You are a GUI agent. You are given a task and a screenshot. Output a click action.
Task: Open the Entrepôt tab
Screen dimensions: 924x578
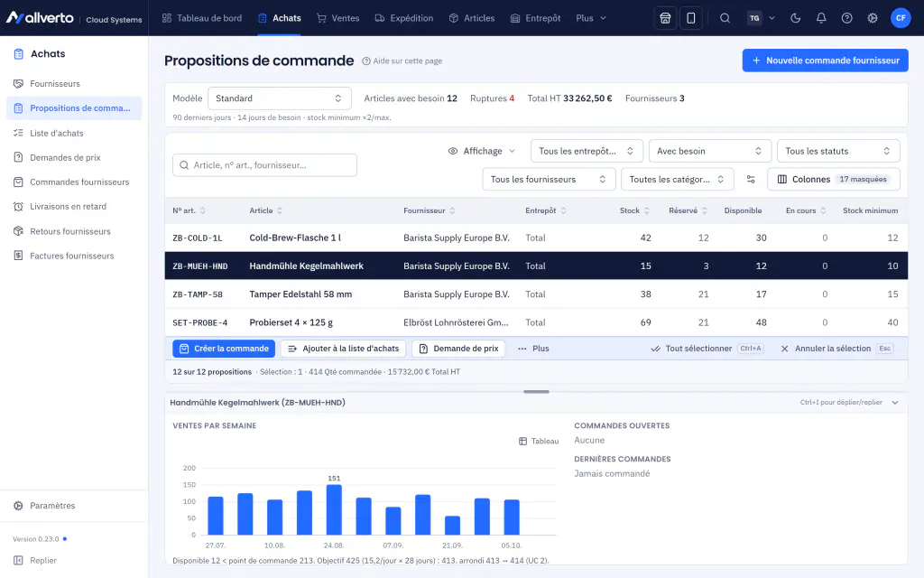click(535, 18)
